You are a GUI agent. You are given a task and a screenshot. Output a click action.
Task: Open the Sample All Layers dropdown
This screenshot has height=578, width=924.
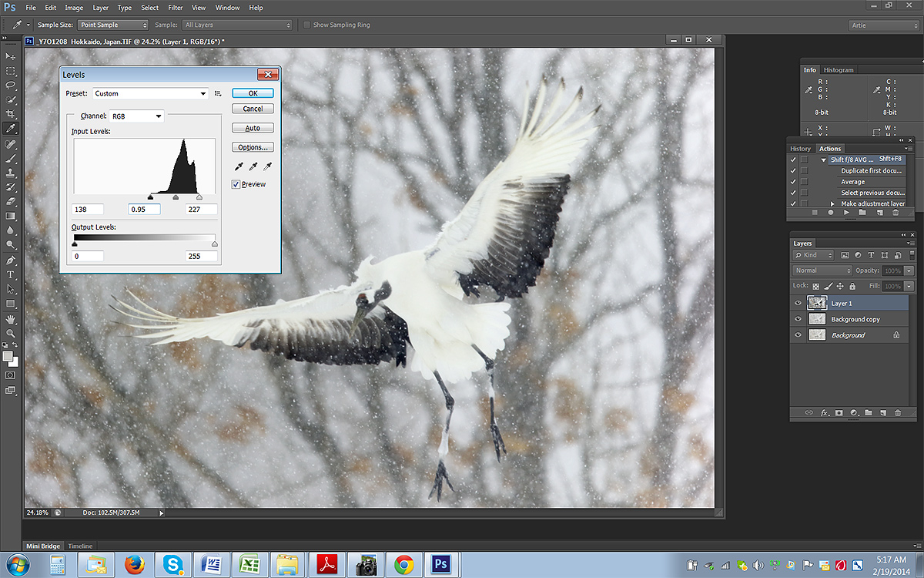(x=237, y=25)
